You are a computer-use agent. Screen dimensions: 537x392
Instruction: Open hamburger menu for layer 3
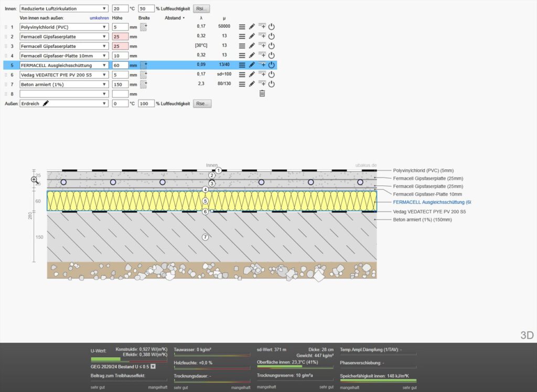[242, 46]
